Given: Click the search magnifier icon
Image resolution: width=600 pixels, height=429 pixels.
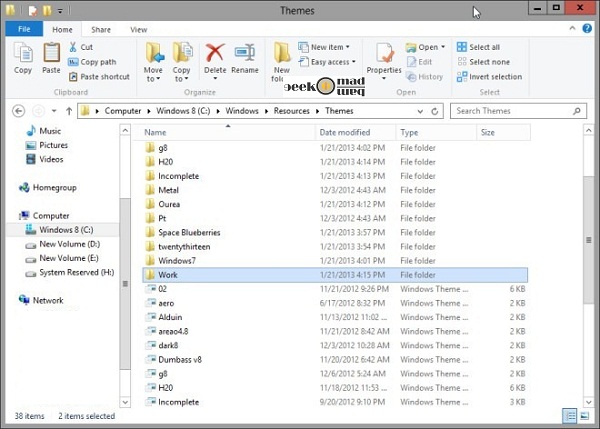Looking at the screenshot, I should (577, 111).
